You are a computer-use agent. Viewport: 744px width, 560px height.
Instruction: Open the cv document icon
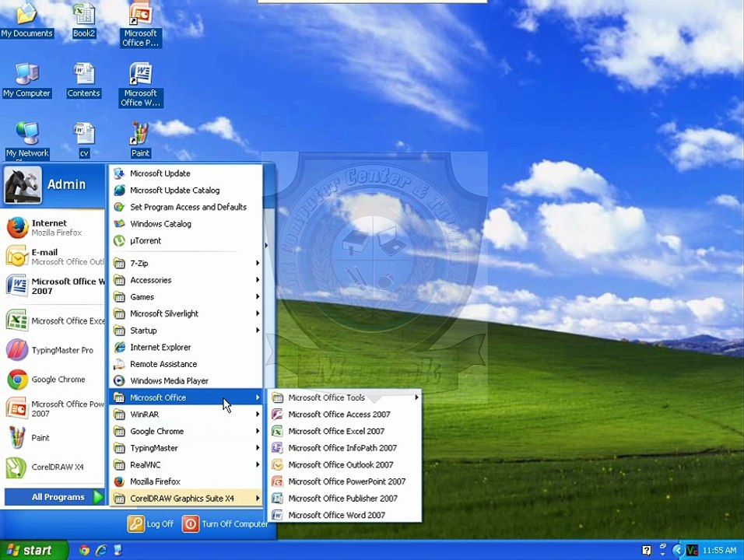point(84,140)
